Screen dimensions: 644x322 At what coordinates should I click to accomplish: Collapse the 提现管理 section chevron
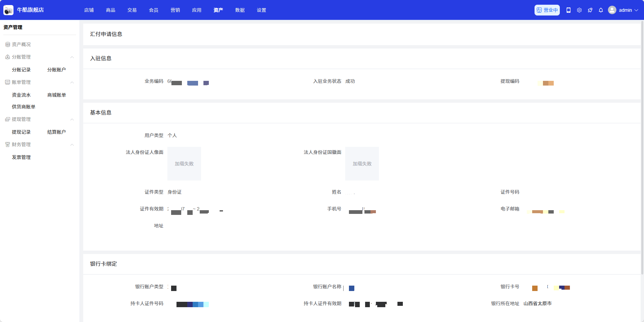click(72, 120)
